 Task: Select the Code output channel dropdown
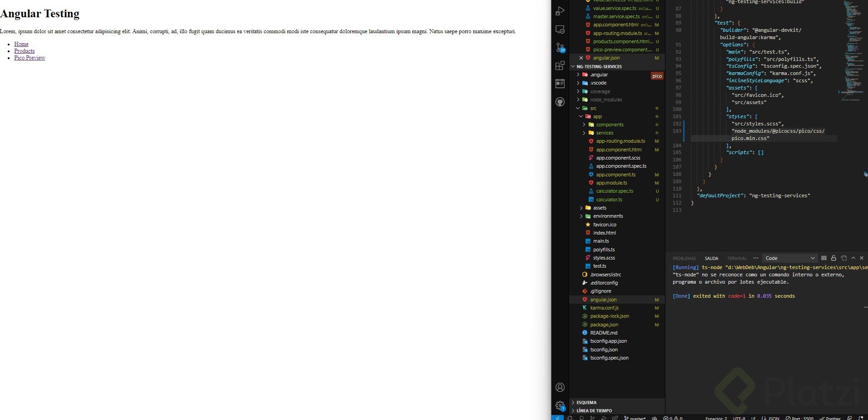pos(790,258)
